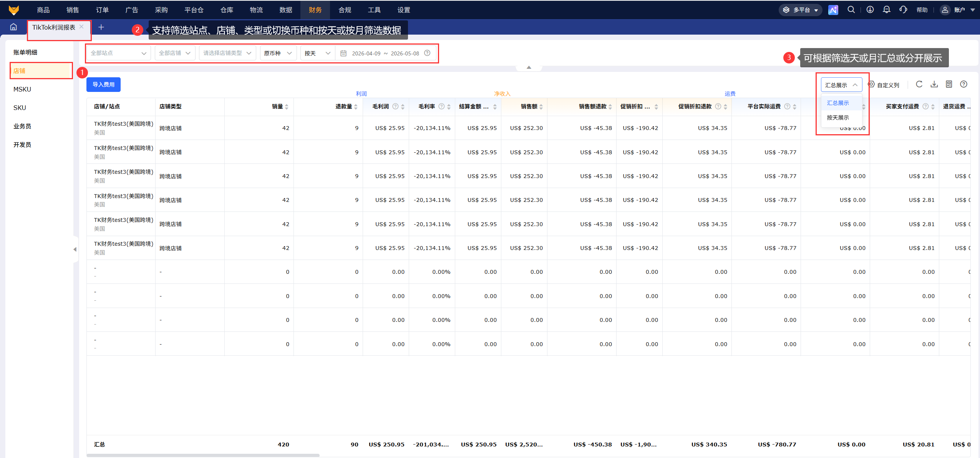Click the sort arrows for 平台实际运费
The image size is (980, 458).
794,107
